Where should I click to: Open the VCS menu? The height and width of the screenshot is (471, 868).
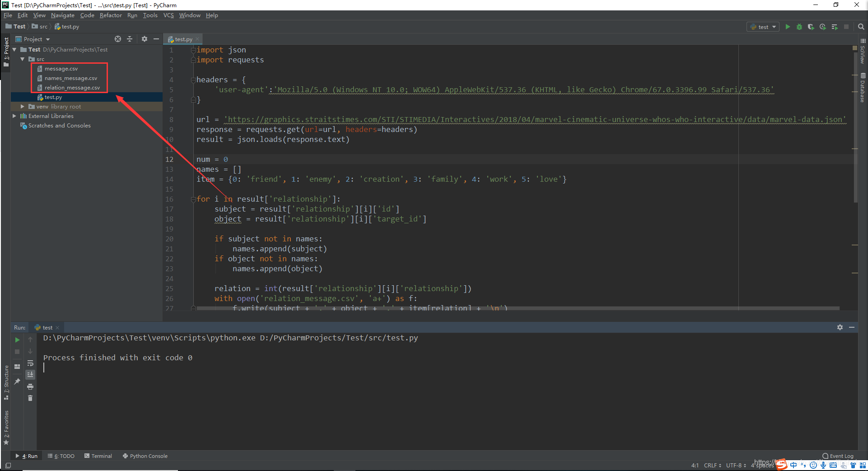tap(168, 15)
